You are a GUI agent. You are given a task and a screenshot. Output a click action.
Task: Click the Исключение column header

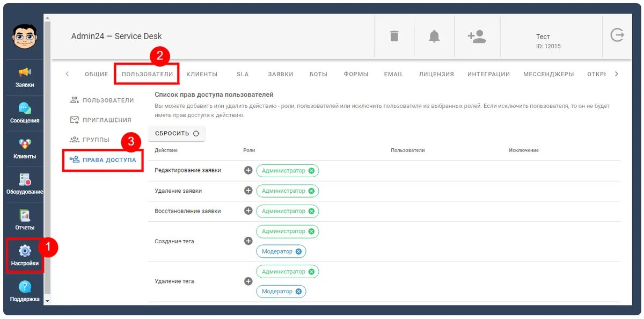pos(524,150)
